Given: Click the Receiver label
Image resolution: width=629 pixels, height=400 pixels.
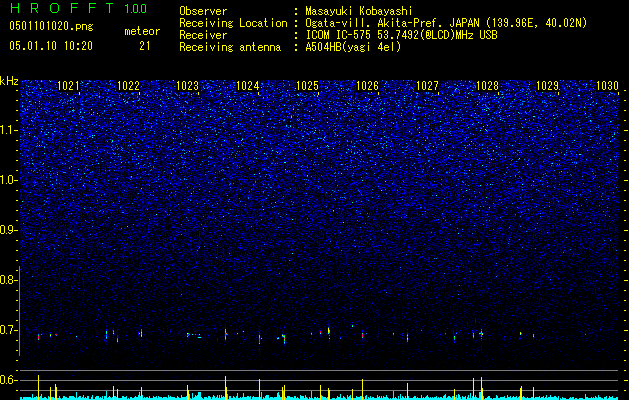Looking at the screenshot, I should [203, 35].
